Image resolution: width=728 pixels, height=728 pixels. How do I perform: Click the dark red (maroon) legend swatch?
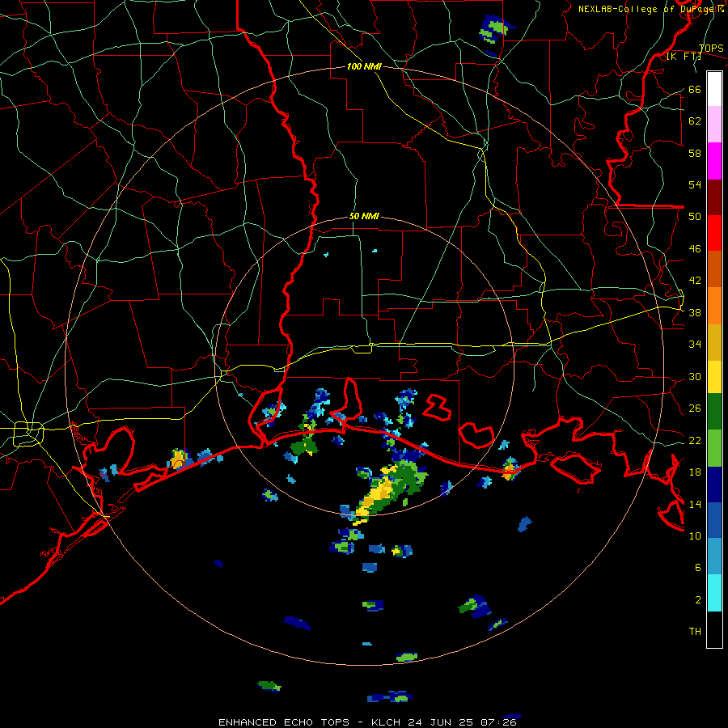point(714,197)
